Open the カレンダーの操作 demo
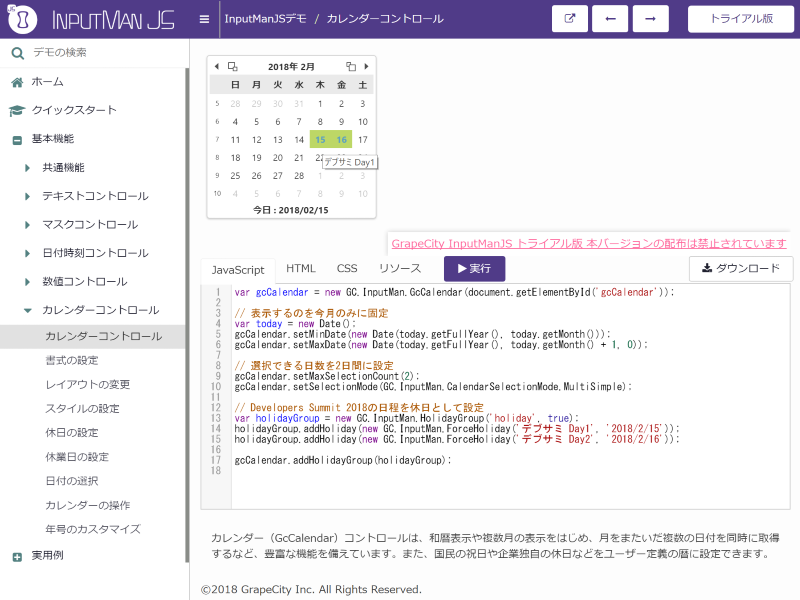 [x=88, y=505]
